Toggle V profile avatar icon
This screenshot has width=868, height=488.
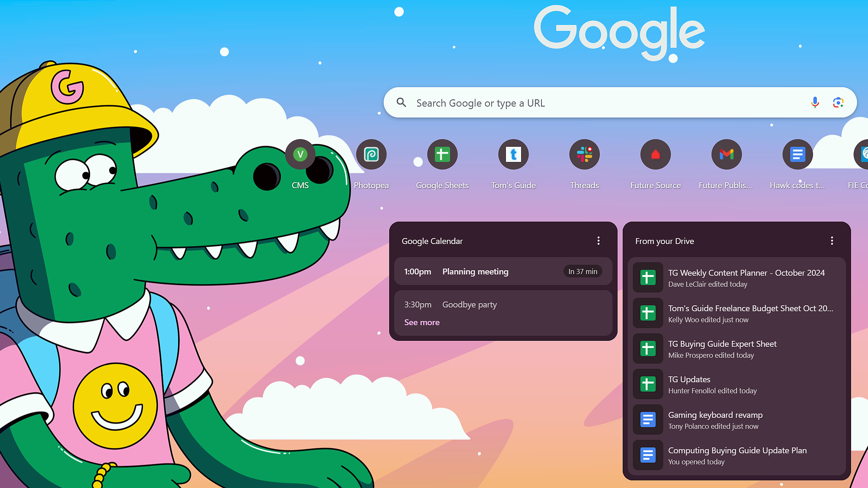point(300,154)
